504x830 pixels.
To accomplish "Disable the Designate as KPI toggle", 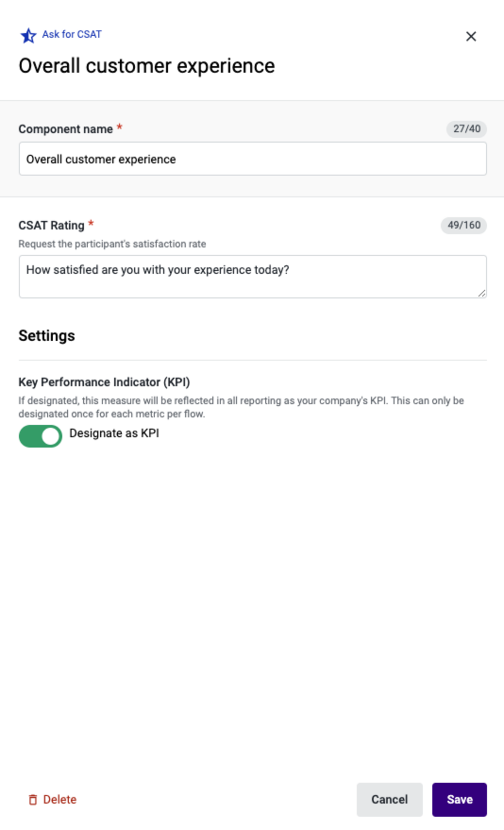I will point(41,436).
